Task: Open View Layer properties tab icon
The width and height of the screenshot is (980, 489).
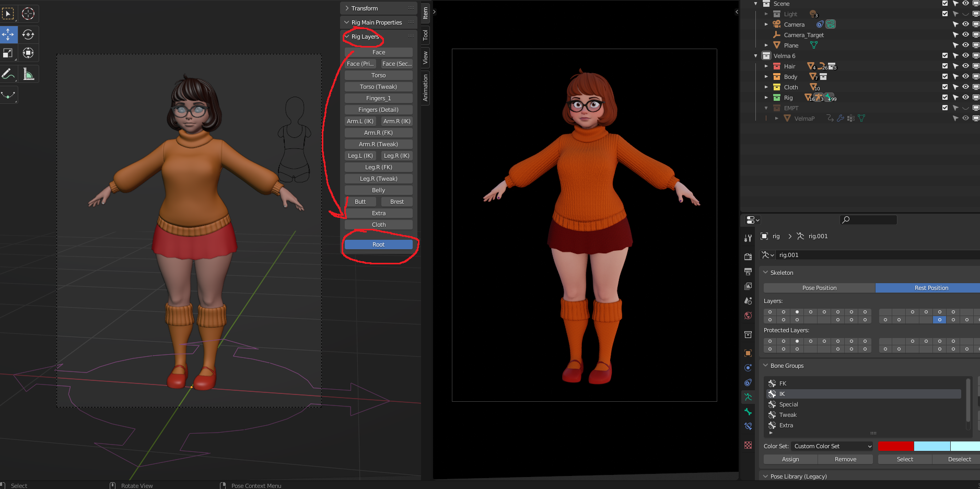Action: tap(748, 286)
